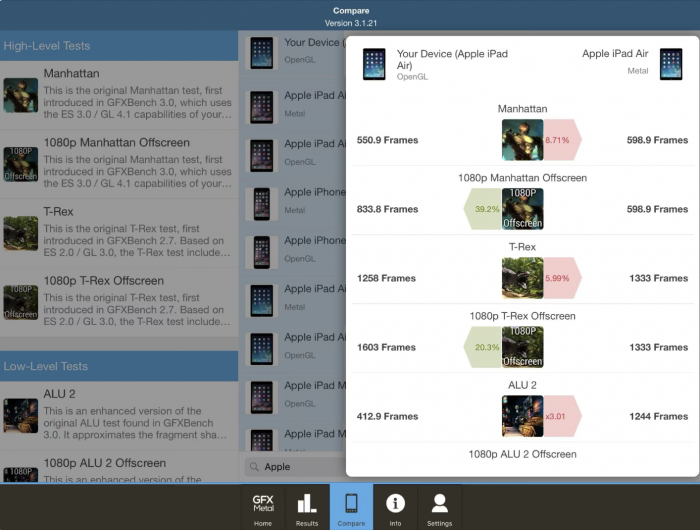
Task: Select the Compare tab icon
Action: (351, 507)
